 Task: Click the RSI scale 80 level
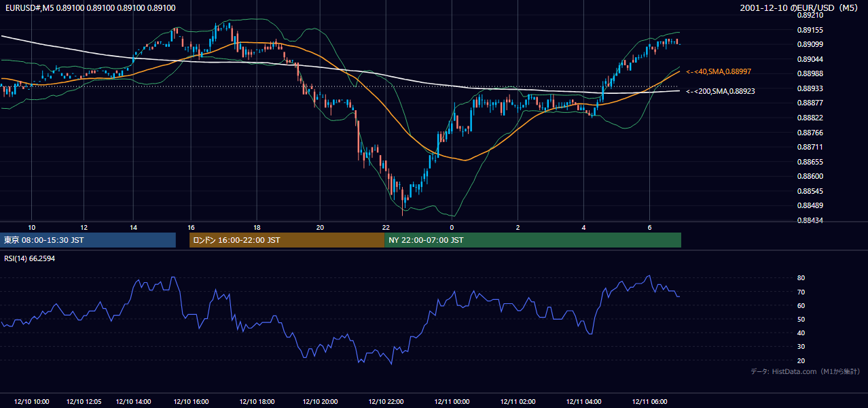[801, 278]
